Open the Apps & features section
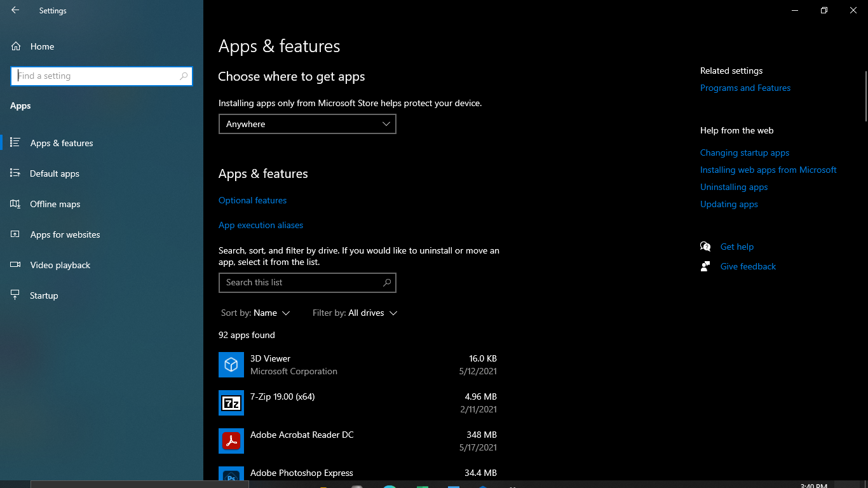Viewport: 868px width, 488px height. pyautogui.click(x=102, y=143)
